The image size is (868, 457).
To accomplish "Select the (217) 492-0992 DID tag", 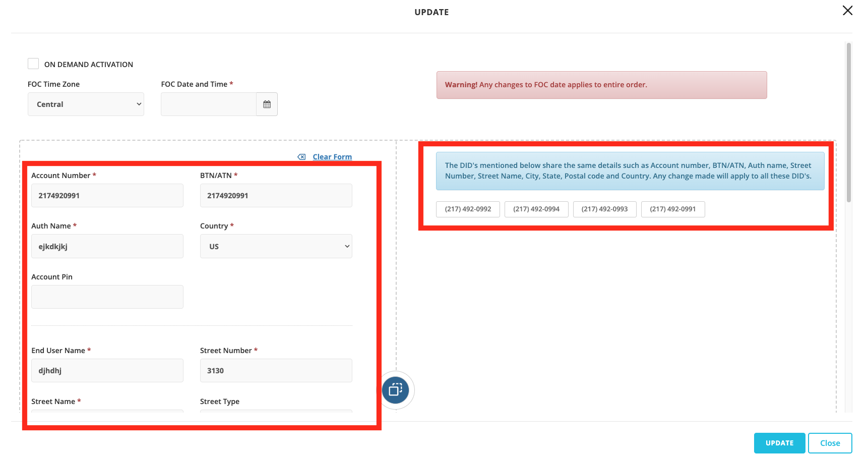I will 468,209.
